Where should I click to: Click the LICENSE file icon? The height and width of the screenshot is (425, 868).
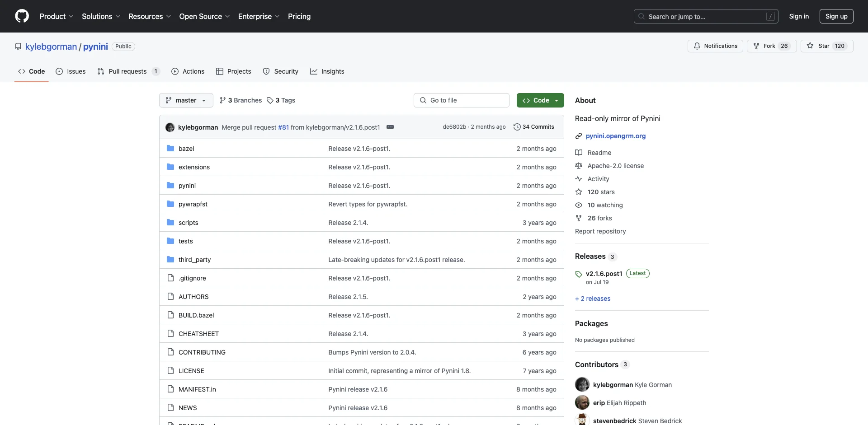(x=170, y=371)
